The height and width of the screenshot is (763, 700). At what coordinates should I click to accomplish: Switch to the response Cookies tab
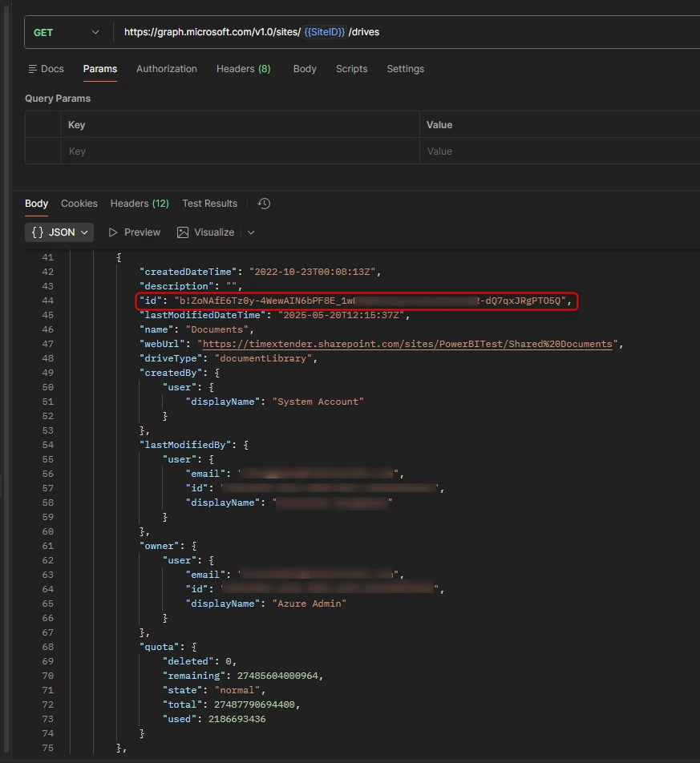(79, 204)
